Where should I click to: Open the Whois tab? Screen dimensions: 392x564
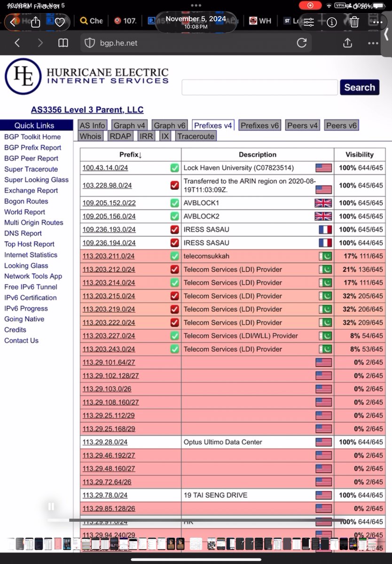click(x=90, y=136)
